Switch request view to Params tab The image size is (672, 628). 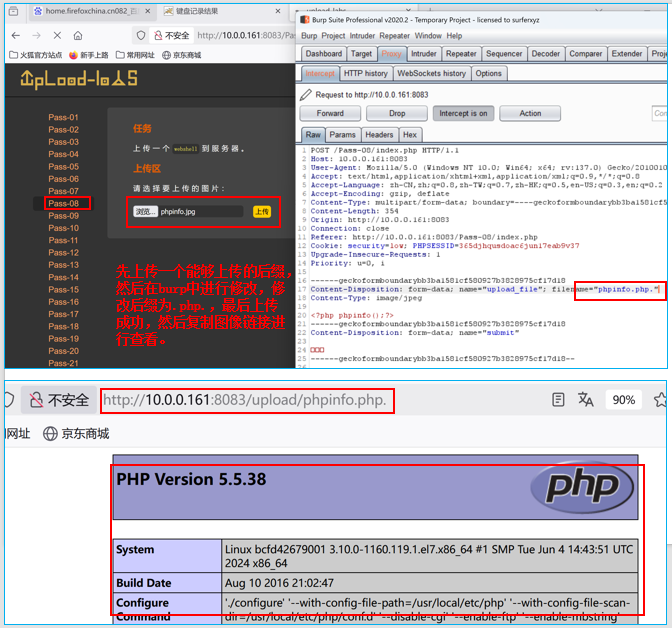click(342, 135)
